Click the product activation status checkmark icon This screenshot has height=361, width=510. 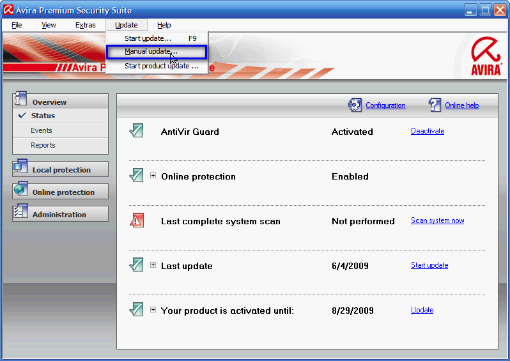tap(136, 309)
